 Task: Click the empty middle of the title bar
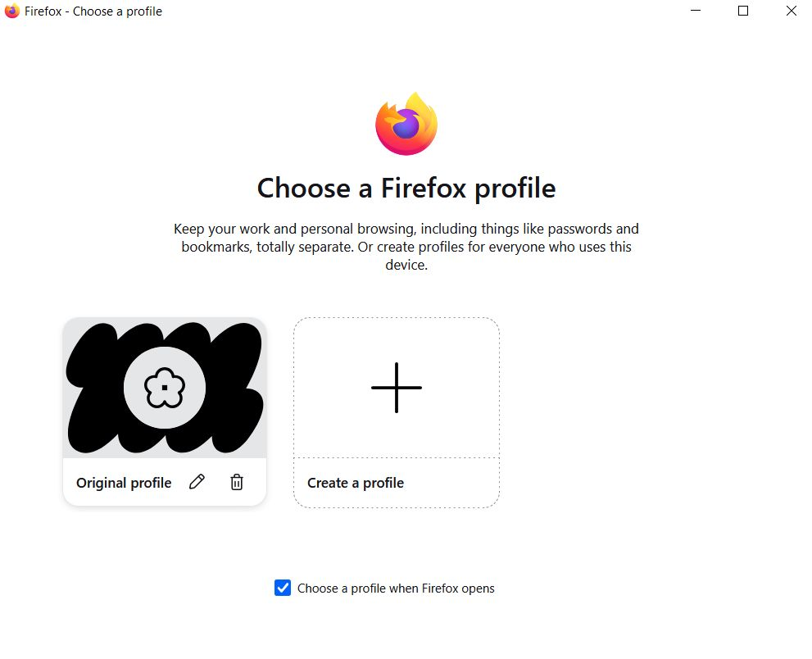click(410, 11)
